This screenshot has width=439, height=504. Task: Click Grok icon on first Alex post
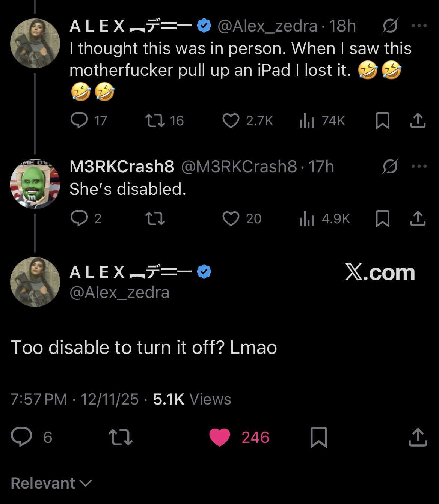click(x=390, y=26)
